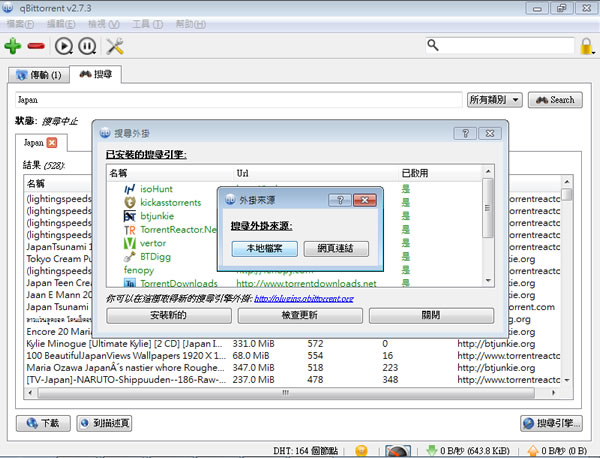
Task: Switch to the 傳輸 (1) transfers tab
Action: coord(39,75)
